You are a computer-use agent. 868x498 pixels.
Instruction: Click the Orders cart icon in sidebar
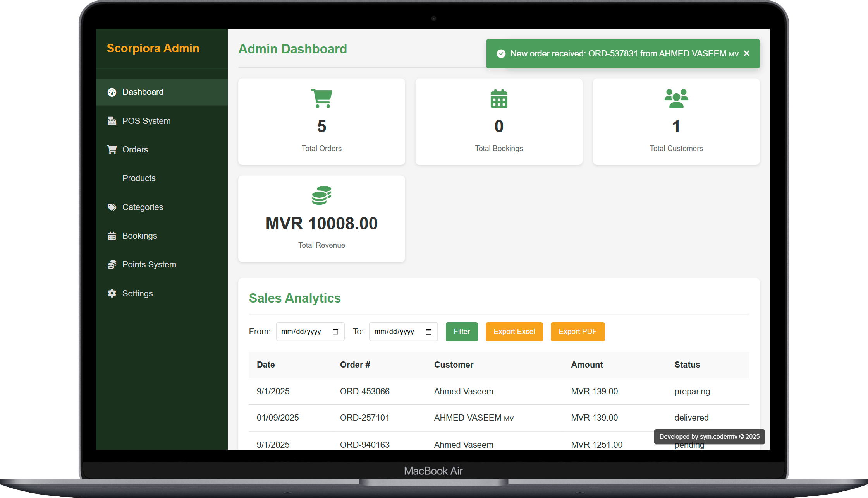(112, 150)
